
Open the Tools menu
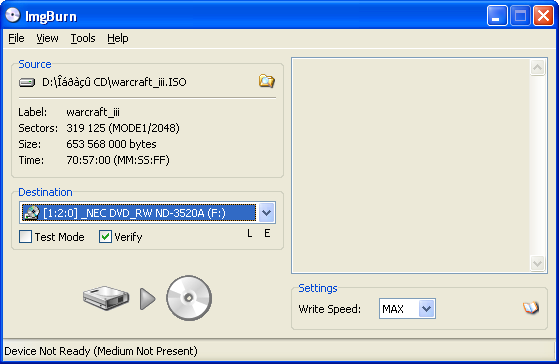(83, 38)
